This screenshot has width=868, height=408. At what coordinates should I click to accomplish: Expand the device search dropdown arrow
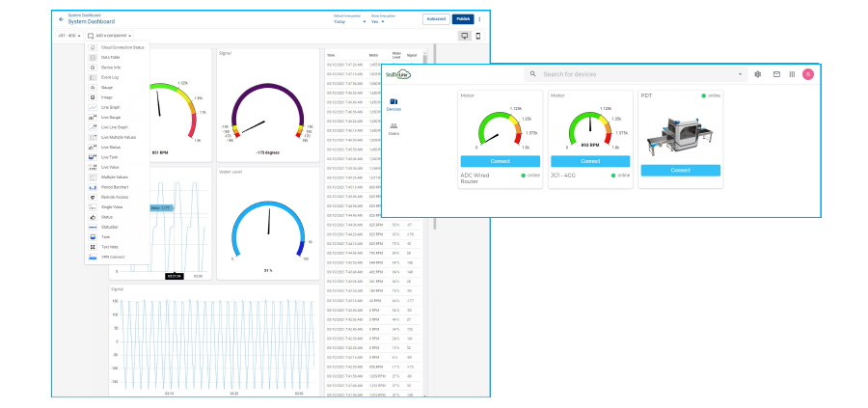pyautogui.click(x=740, y=74)
